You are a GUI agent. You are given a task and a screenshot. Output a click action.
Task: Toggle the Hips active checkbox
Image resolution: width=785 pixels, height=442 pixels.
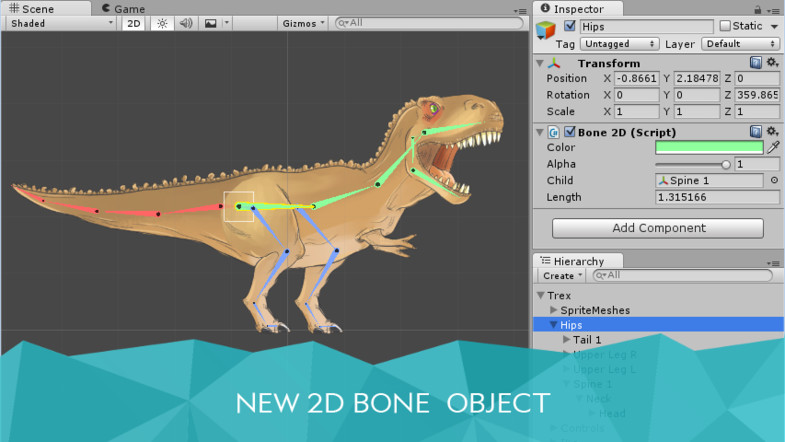pos(570,26)
